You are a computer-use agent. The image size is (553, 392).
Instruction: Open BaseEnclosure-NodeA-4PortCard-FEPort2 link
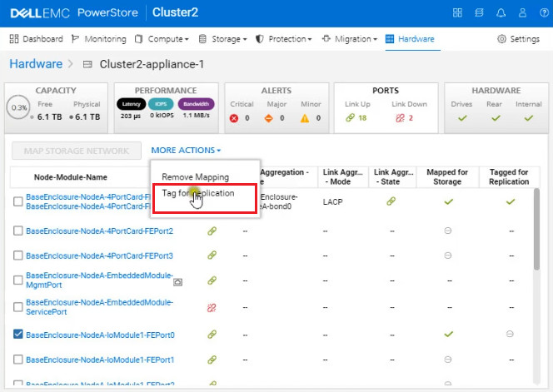pyautogui.click(x=100, y=231)
